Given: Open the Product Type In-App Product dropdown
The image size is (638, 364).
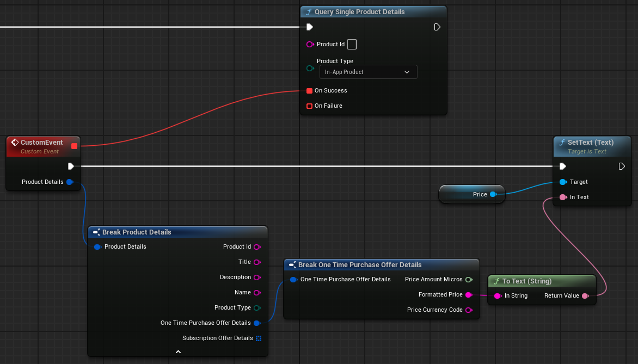Looking at the screenshot, I should [x=367, y=72].
